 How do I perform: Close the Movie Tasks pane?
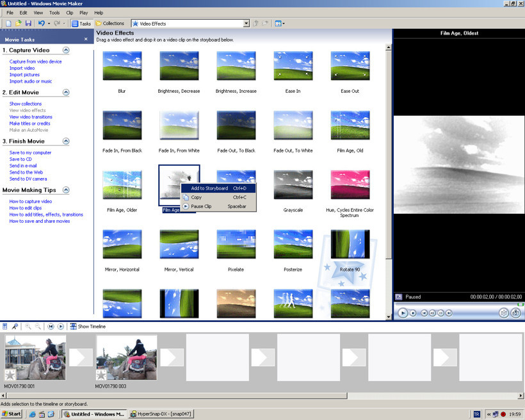(x=86, y=39)
